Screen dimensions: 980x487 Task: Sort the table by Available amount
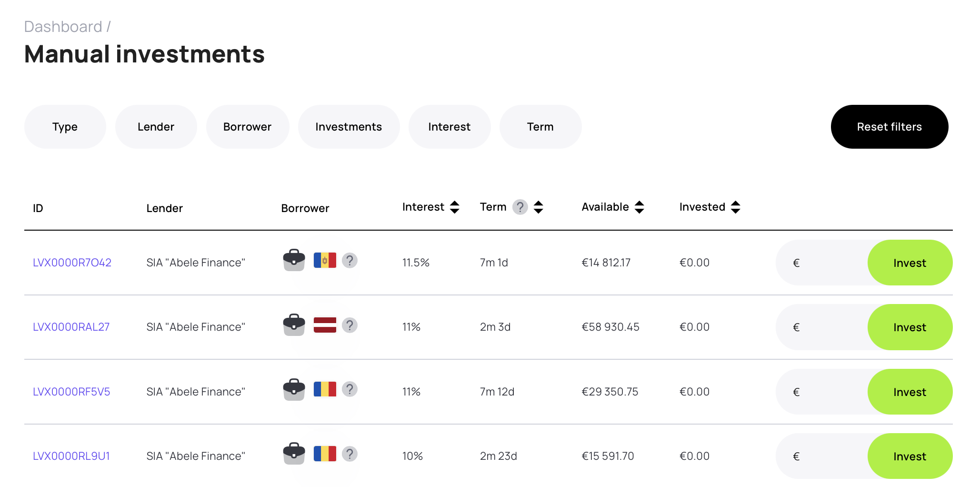point(640,207)
